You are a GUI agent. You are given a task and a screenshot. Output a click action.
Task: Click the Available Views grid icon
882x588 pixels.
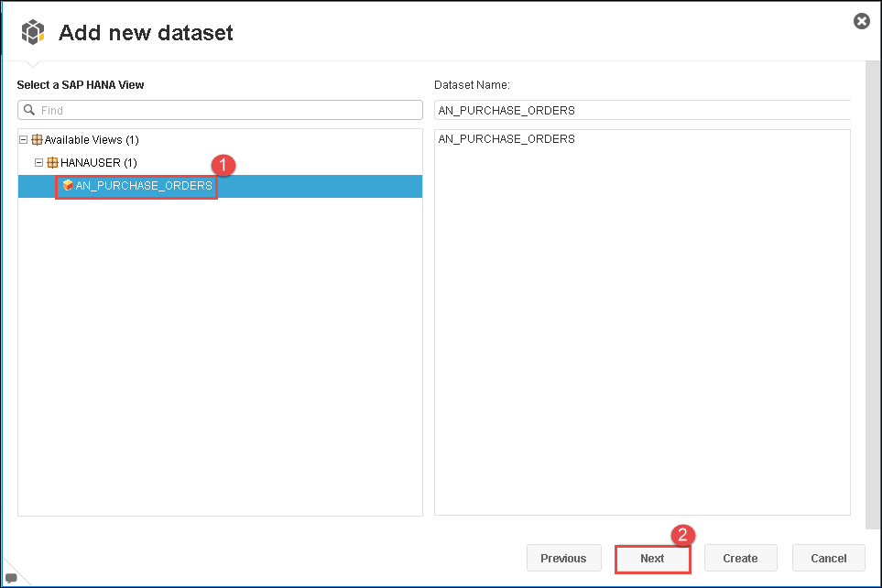click(x=38, y=140)
